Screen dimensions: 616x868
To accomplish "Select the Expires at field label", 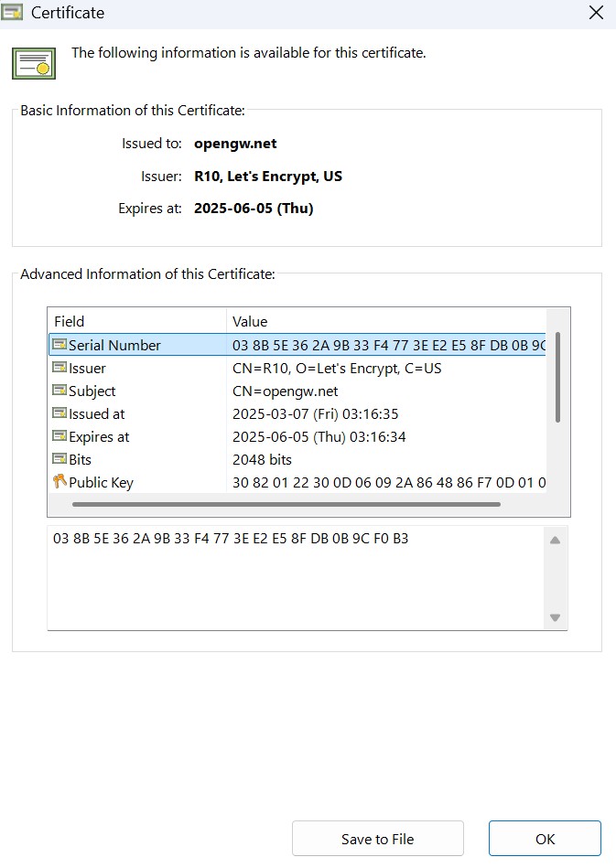I will [99, 437].
